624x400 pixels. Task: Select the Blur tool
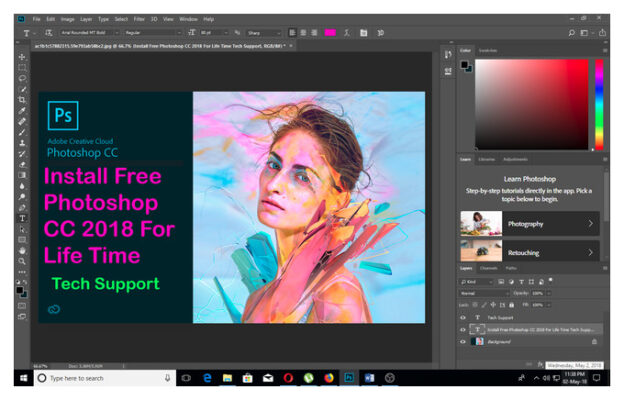[x=22, y=186]
